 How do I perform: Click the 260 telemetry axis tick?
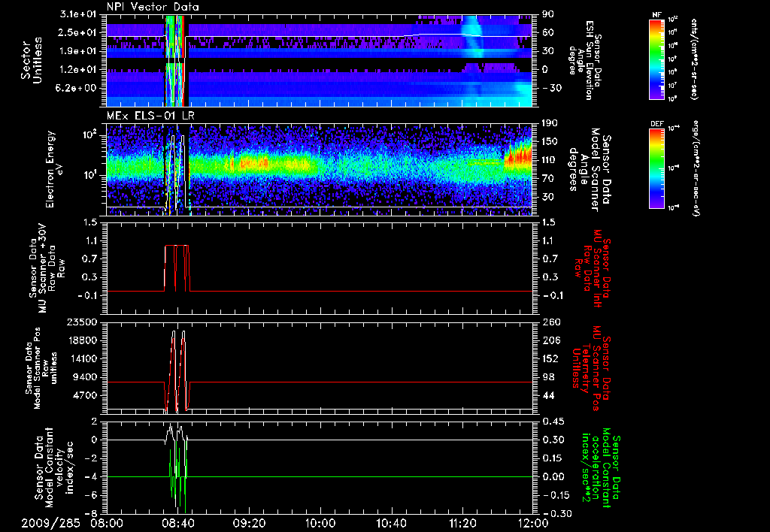tap(550, 322)
